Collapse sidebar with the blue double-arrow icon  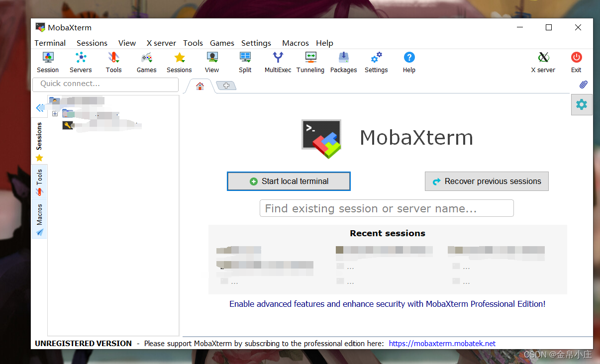pyautogui.click(x=40, y=107)
